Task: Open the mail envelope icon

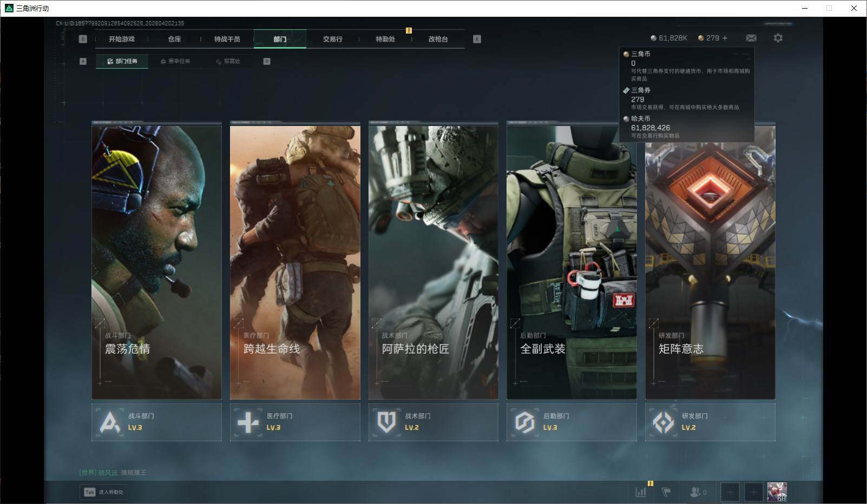Action: (751, 38)
